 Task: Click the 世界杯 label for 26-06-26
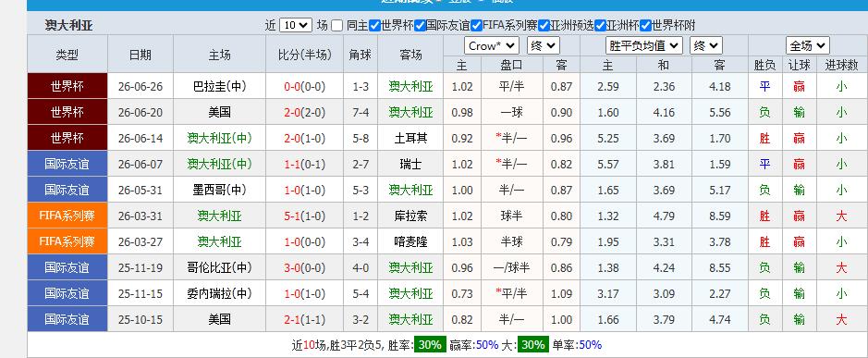(67, 86)
